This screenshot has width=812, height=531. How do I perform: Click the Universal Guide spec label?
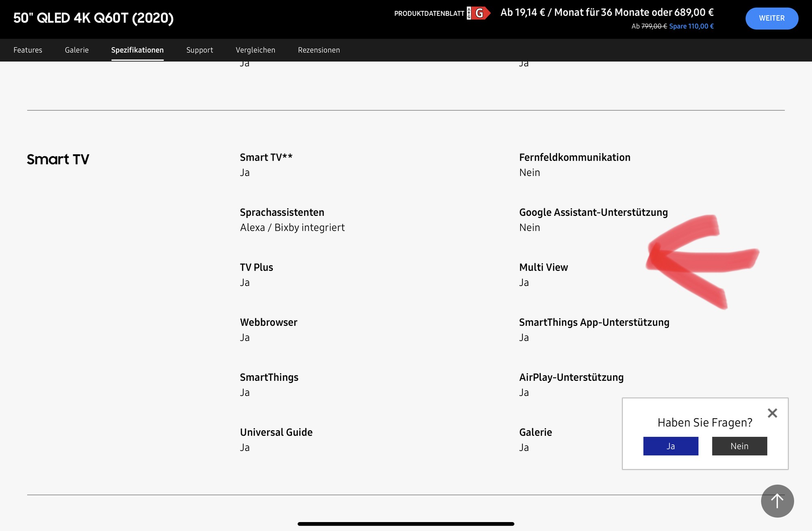point(276,432)
